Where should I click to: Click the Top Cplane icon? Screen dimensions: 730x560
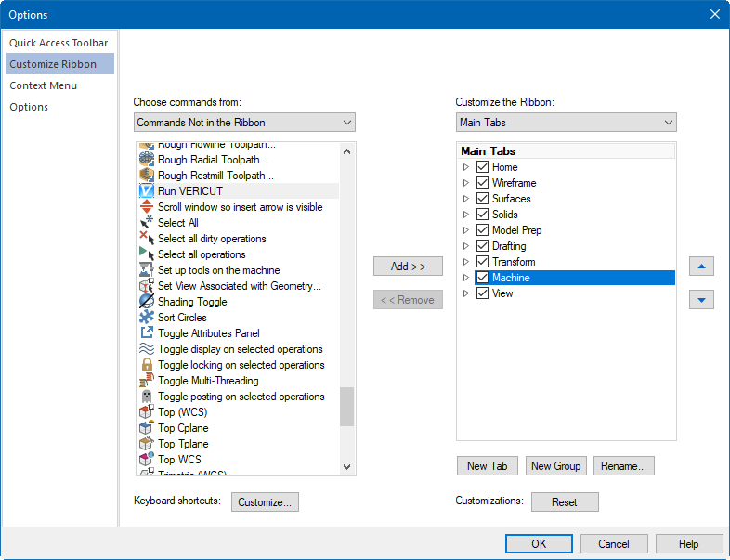coord(146,428)
